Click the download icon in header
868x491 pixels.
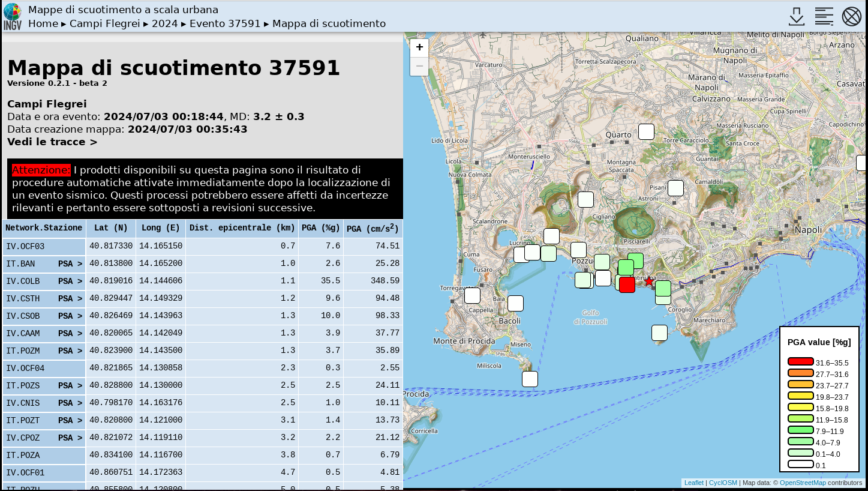796,17
